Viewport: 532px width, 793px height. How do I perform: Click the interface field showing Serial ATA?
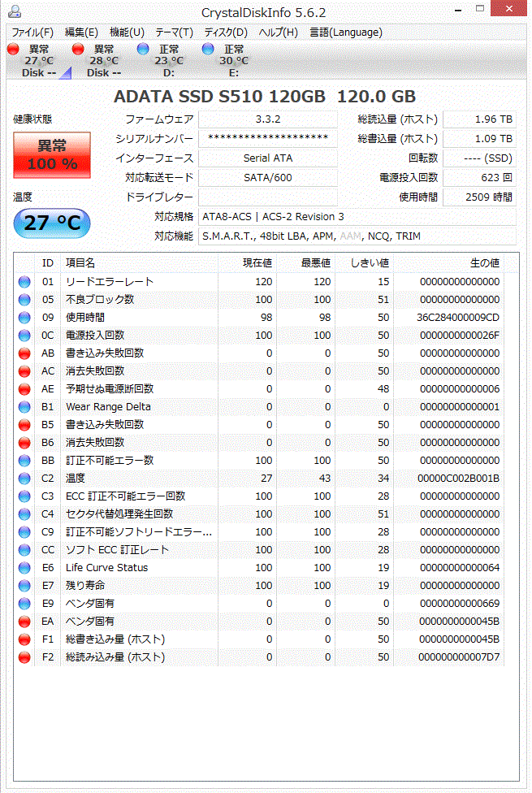[x=268, y=158]
